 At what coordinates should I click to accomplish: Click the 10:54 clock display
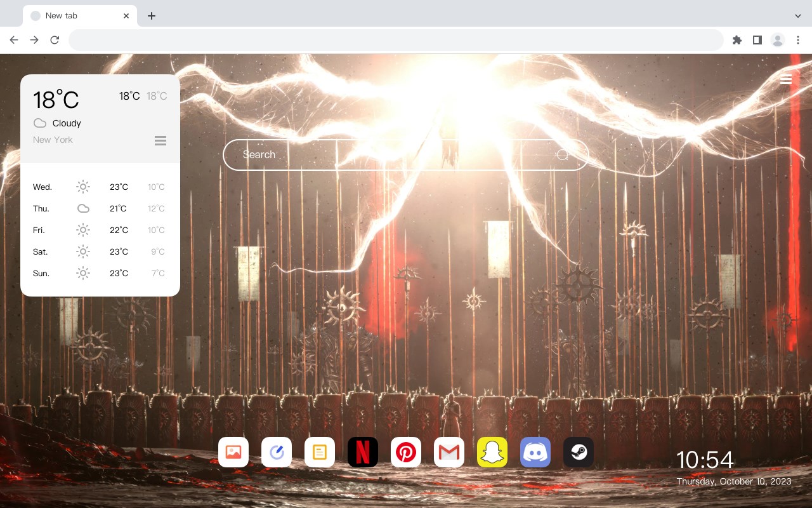tap(705, 460)
